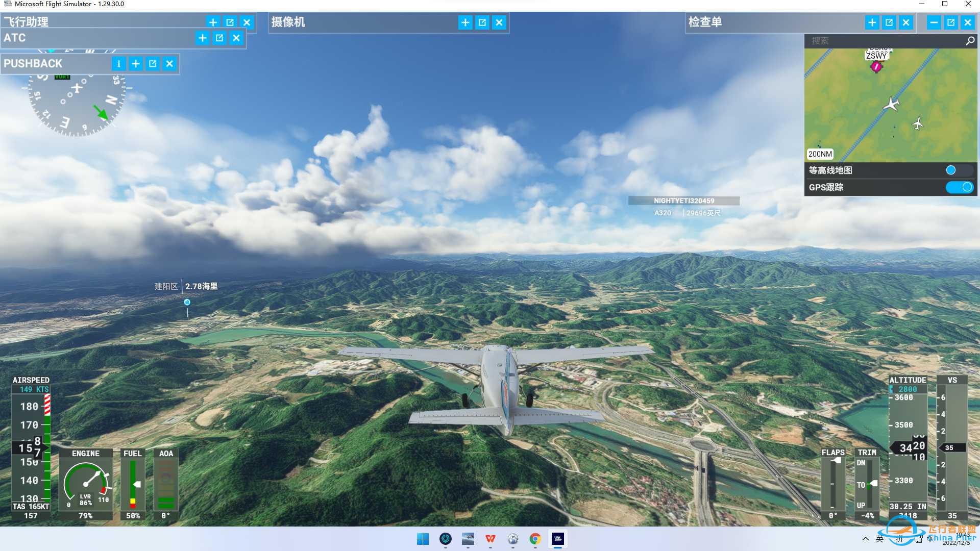Click the 搜索 search field in map panel
The image size is (980, 551).
[x=885, y=41]
